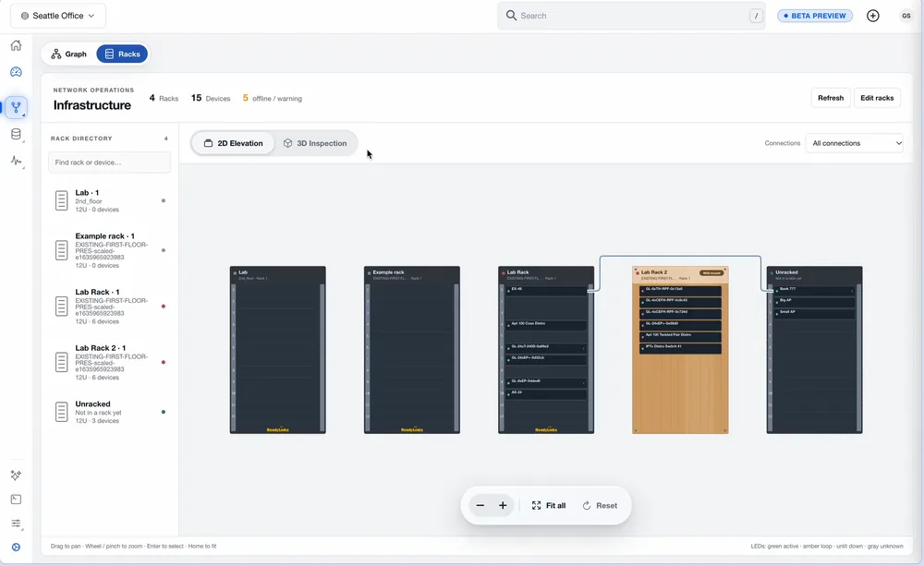
Task: Click the rack icon beside Unracked in directory
Action: click(x=61, y=412)
